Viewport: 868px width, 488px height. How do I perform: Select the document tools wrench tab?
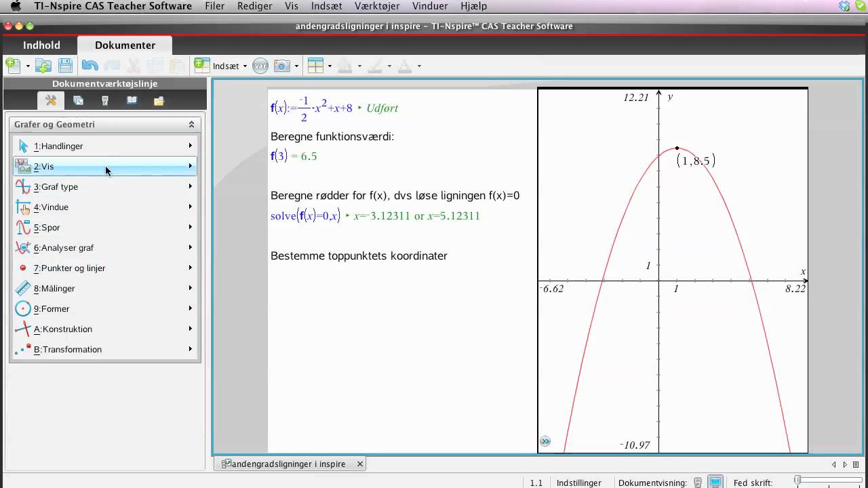coord(51,101)
